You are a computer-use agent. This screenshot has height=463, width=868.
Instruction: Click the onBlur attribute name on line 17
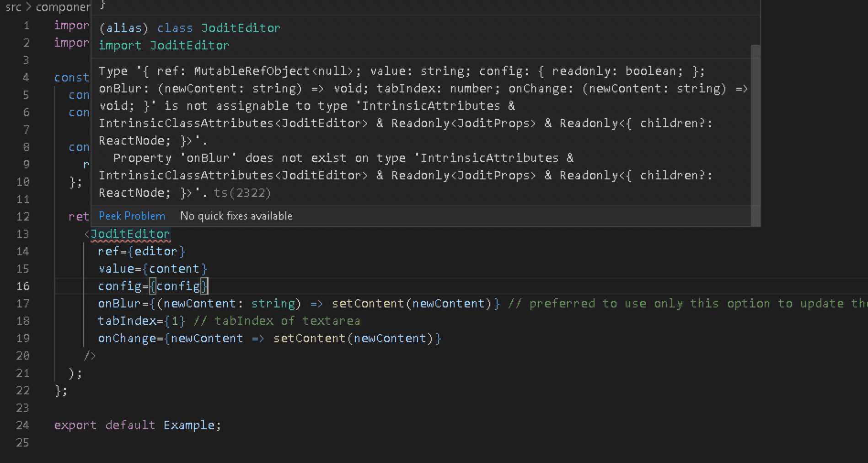[x=119, y=304]
